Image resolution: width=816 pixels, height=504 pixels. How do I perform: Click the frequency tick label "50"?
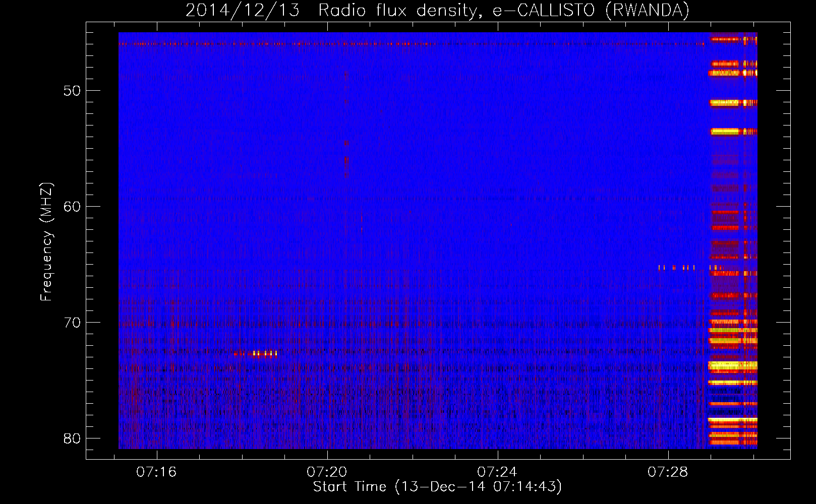tap(72, 91)
